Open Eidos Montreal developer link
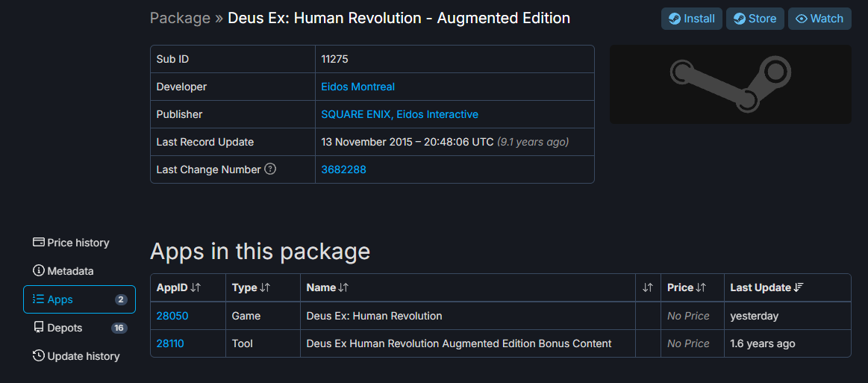This screenshot has height=383, width=868. [357, 87]
